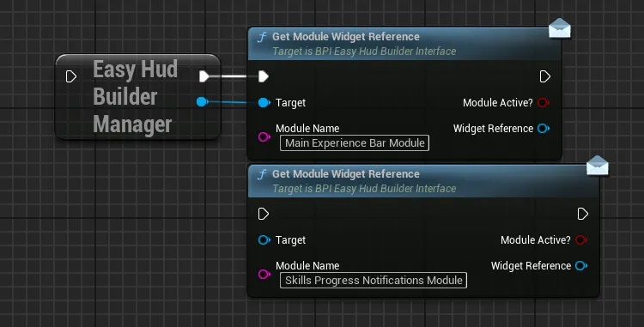Edit Skills Progress Notifications Module name field
Viewport: 644px width, 327px height.
pyautogui.click(x=374, y=281)
